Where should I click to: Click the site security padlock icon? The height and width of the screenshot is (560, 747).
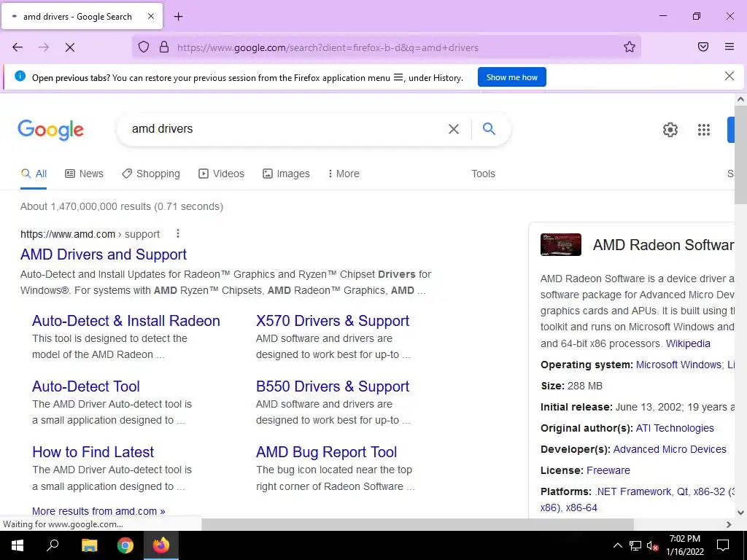pos(164,47)
